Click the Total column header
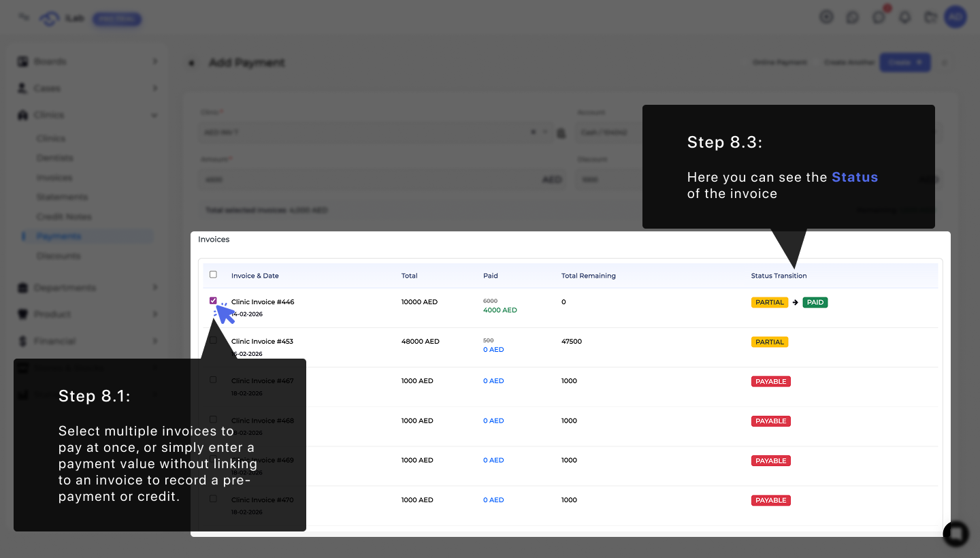Viewport: 980px width, 558px height. click(x=410, y=276)
